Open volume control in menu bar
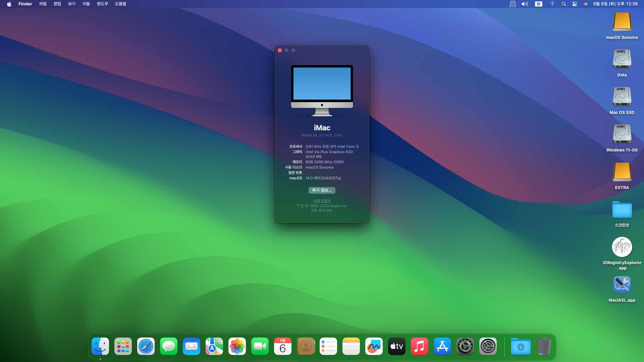This screenshot has width=644, height=362. 525,4
